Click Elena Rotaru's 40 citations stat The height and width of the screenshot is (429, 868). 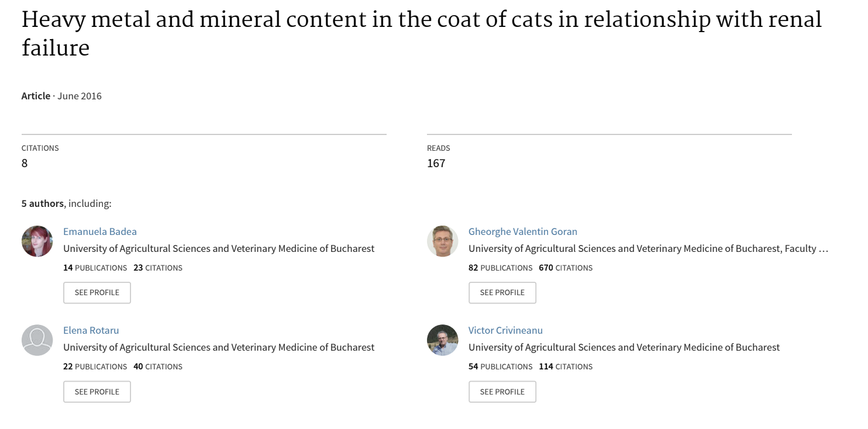coord(158,366)
